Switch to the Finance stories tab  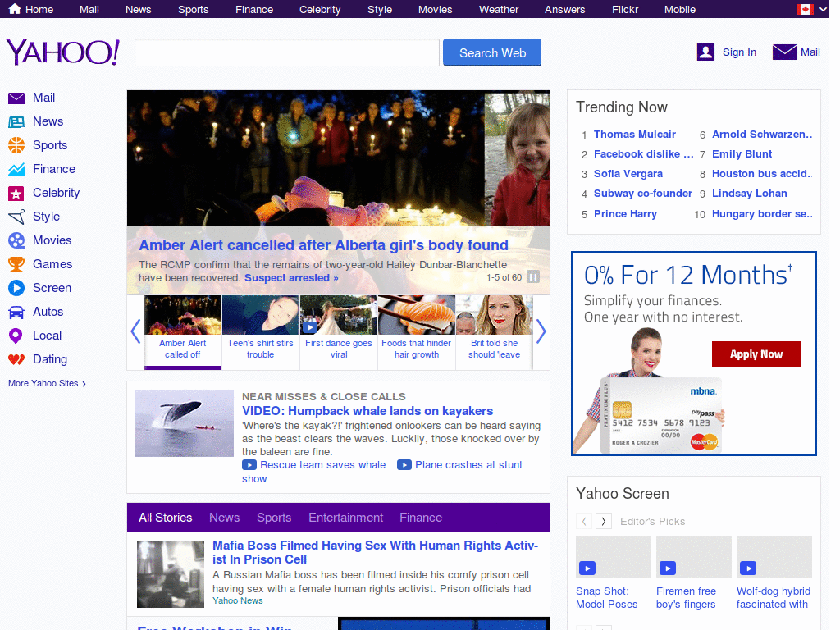coord(421,518)
